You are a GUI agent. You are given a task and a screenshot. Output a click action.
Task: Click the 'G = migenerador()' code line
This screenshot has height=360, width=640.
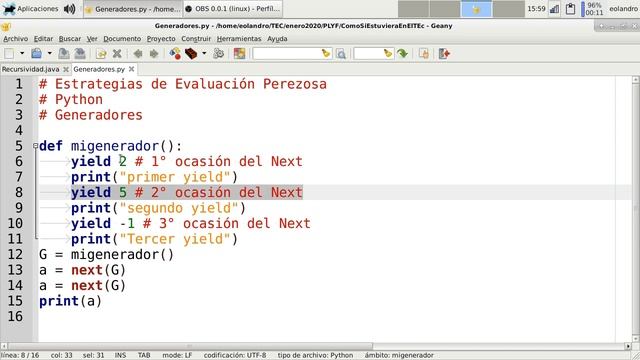click(106, 254)
